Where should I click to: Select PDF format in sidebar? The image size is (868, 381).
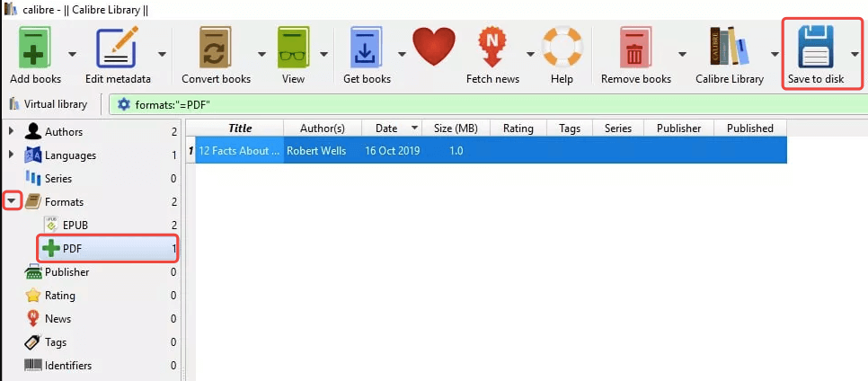coord(73,248)
